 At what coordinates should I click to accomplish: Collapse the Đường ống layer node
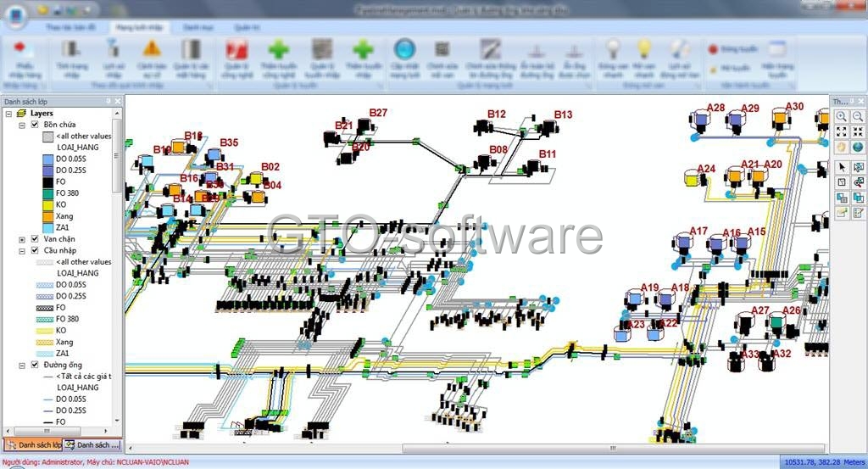point(22,366)
